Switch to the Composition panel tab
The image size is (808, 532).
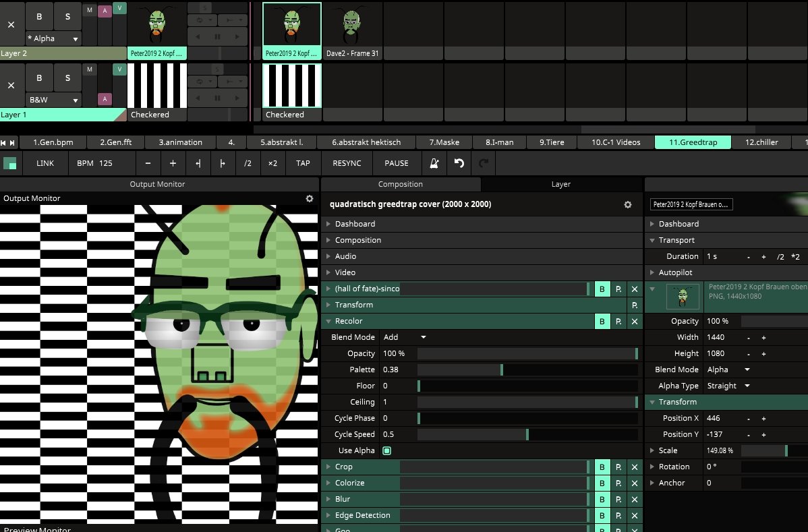tap(401, 184)
